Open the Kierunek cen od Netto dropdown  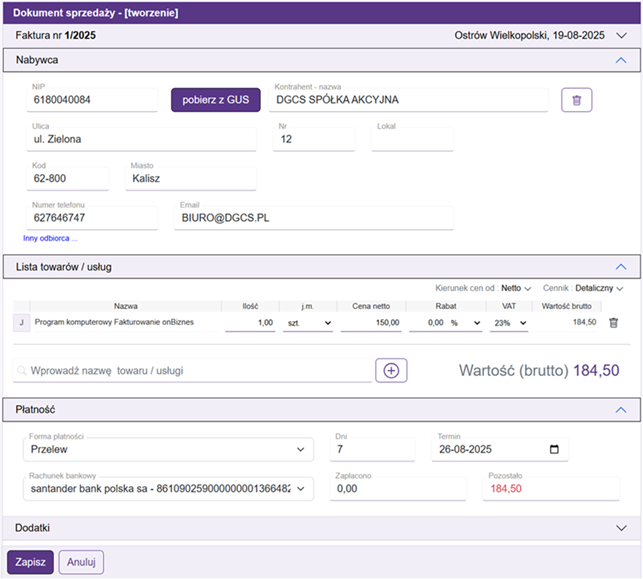(x=515, y=288)
